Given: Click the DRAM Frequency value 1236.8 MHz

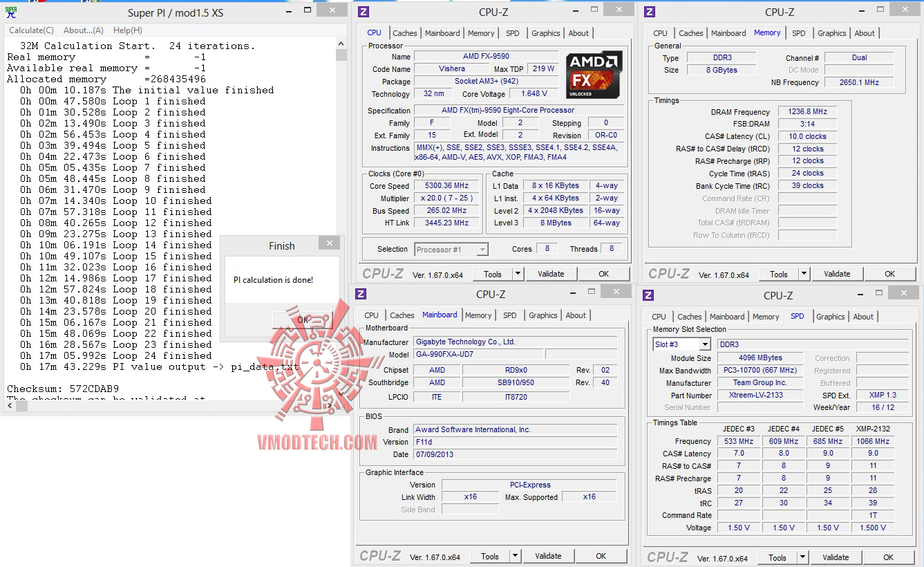Looking at the screenshot, I should pyautogui.click(x=807, y=112).
